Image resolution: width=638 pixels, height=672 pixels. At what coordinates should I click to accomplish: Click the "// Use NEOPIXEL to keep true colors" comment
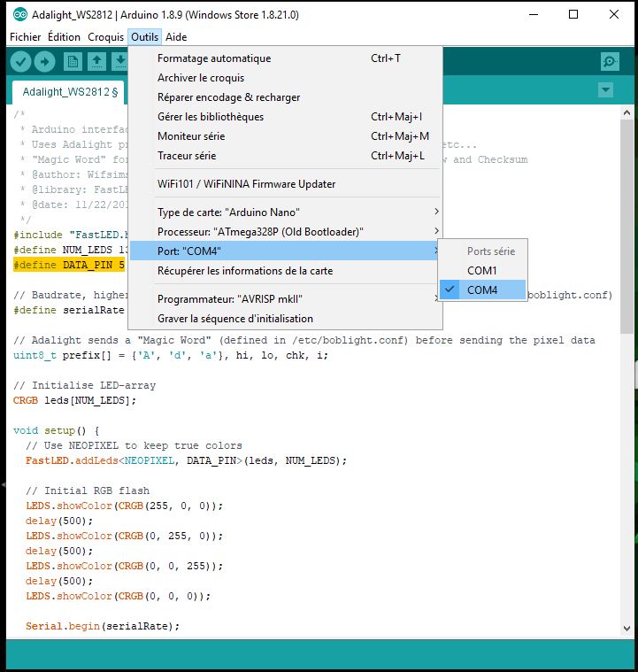tap(134, 445)
